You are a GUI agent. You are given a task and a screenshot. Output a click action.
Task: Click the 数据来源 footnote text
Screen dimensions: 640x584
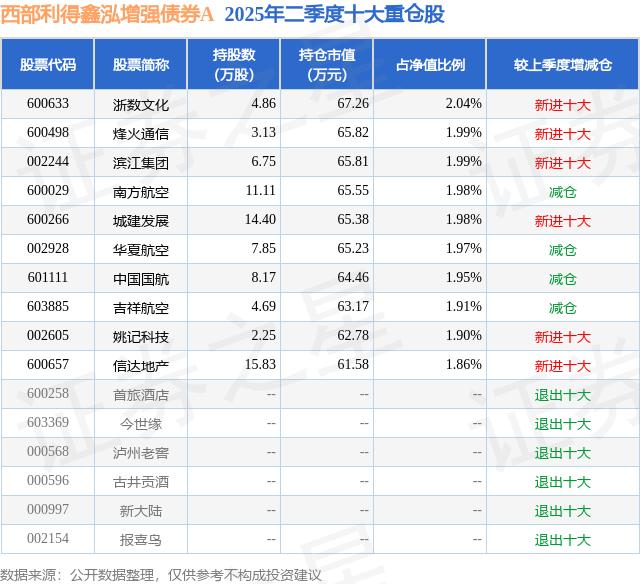coord(161,575)
